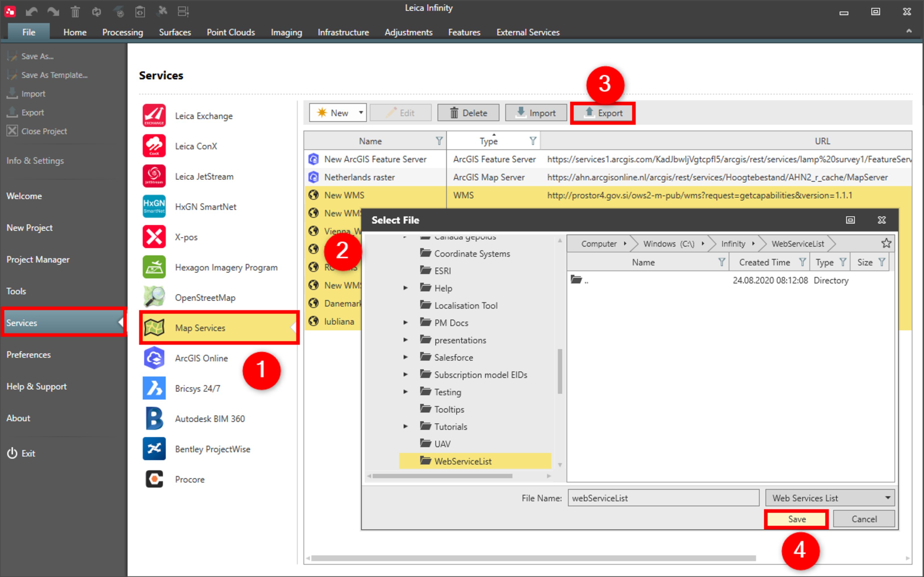Click Save in Select File dialog
The image size is (924, 577).
797,519
